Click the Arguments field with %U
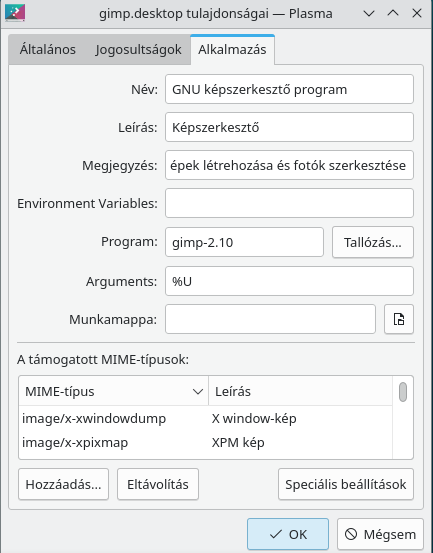This screenshot has width=433, height=553. pos(289,281)
